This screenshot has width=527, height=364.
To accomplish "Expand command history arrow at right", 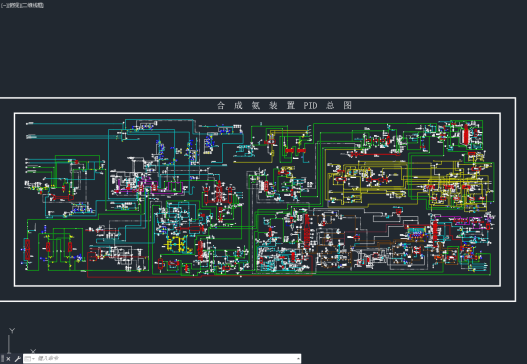I will point(298,359).
